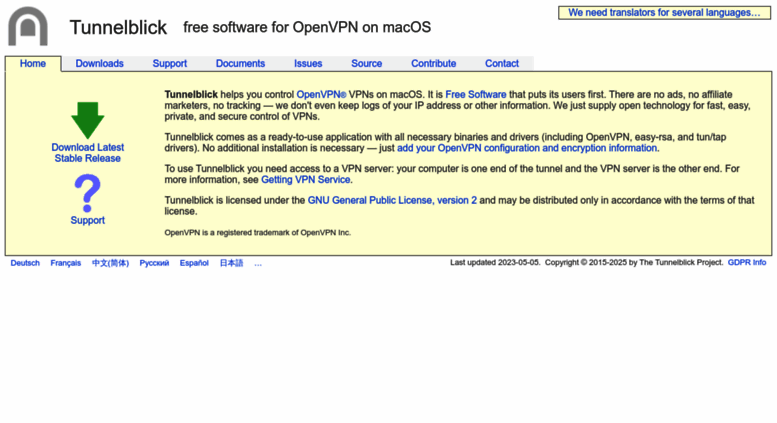The width and height of the screenshot is (777, 423).
Task: Click the free software for OpenVPN tagline
Action: tap(307, 27)
